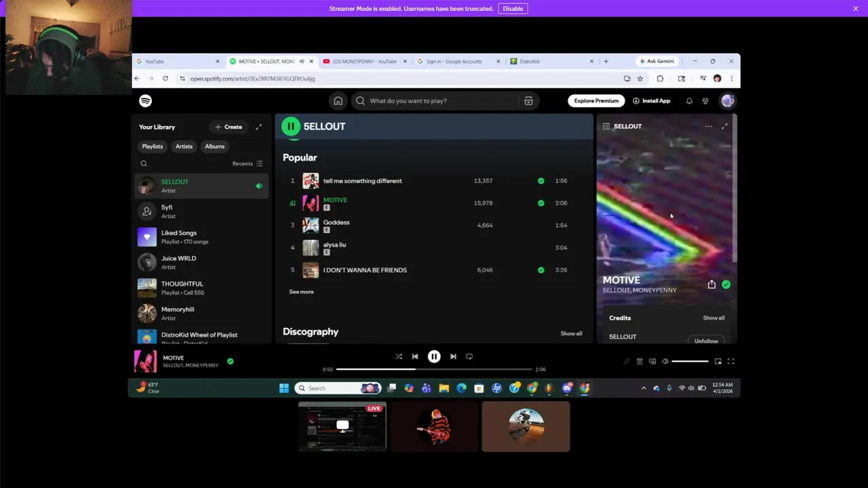Show all Discography releases
This screenshot has height=488, width=868.
point(571,333)
